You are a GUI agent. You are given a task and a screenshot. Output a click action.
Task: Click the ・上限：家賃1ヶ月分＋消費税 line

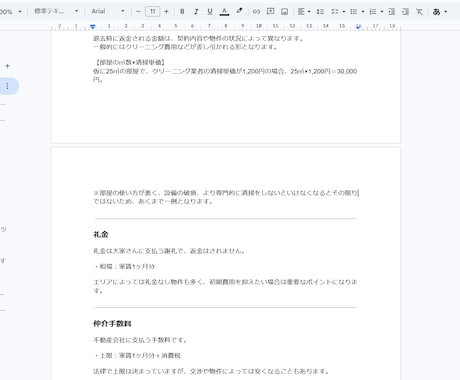click(137, 356)
